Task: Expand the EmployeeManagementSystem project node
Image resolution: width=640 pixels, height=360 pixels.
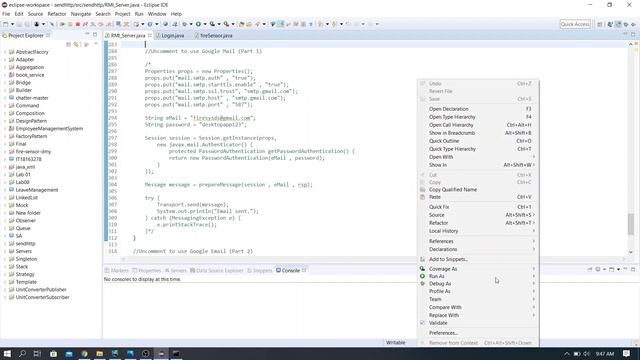Action: tap(5, 129)
